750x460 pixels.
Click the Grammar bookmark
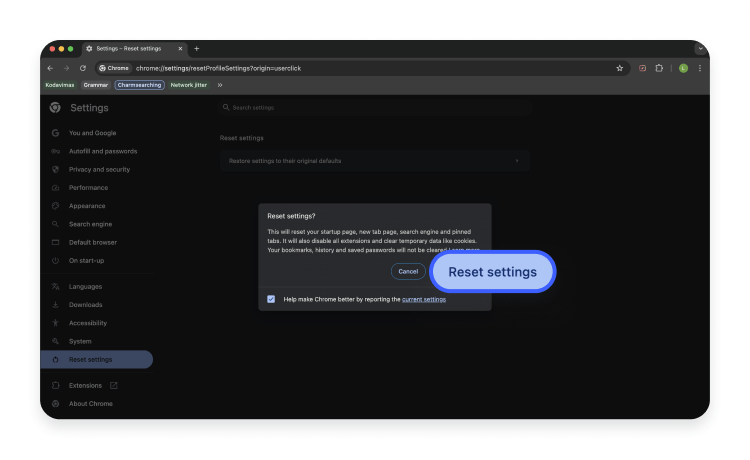point(96,85)
